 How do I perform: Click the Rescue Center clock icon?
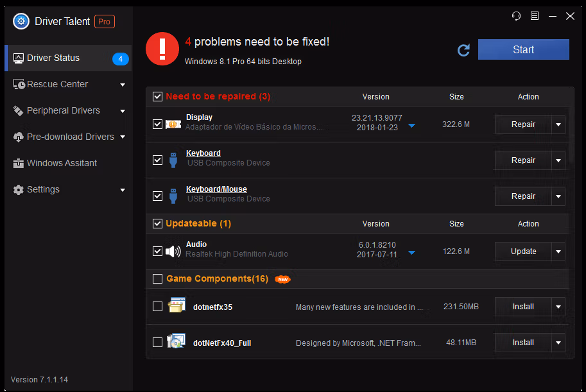click(x=19, y=85)
